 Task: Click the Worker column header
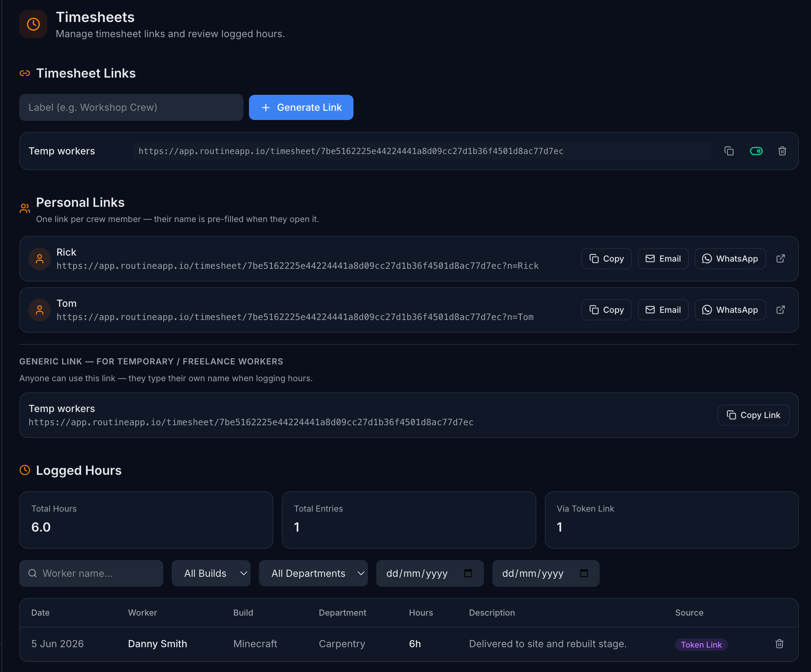[143, 612]
